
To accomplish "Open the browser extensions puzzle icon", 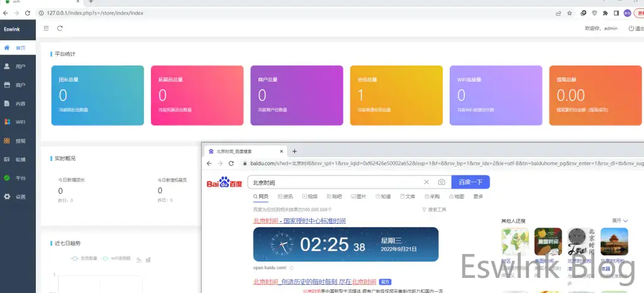I will [605, 13].
